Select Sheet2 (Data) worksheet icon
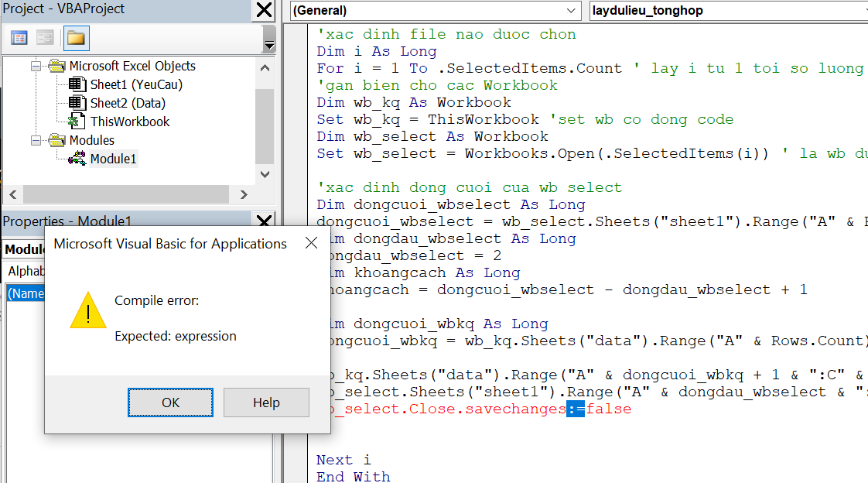Screen dimensions: 868x483 [77, 103]
